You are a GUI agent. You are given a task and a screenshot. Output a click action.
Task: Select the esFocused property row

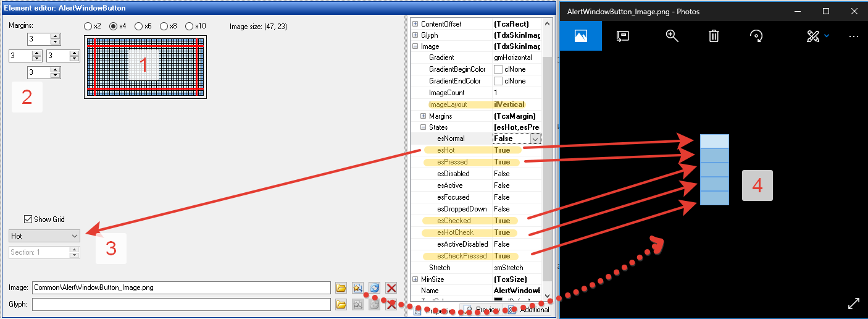(x=477, y=197)
